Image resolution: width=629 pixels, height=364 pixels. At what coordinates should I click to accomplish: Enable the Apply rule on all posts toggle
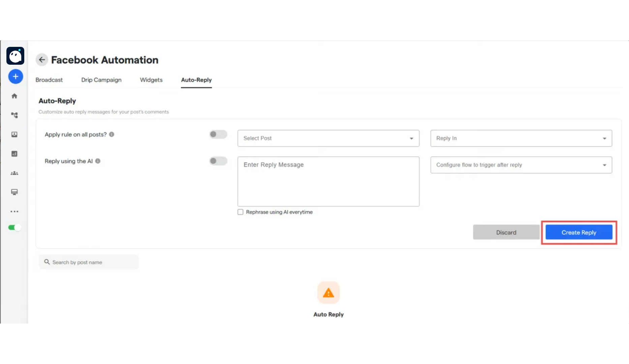tap(218, 134)
